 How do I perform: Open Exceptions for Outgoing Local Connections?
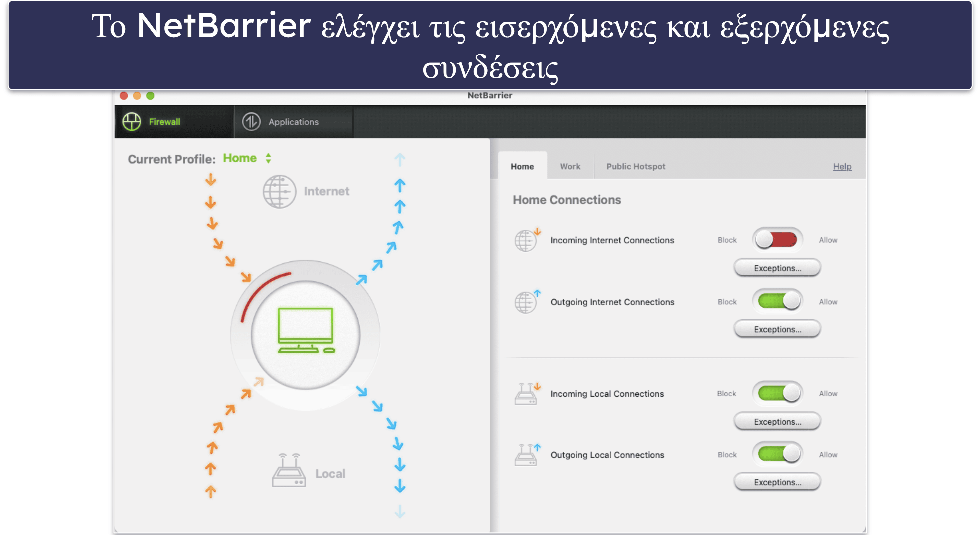pyautogui.click(x=777, y=482)
